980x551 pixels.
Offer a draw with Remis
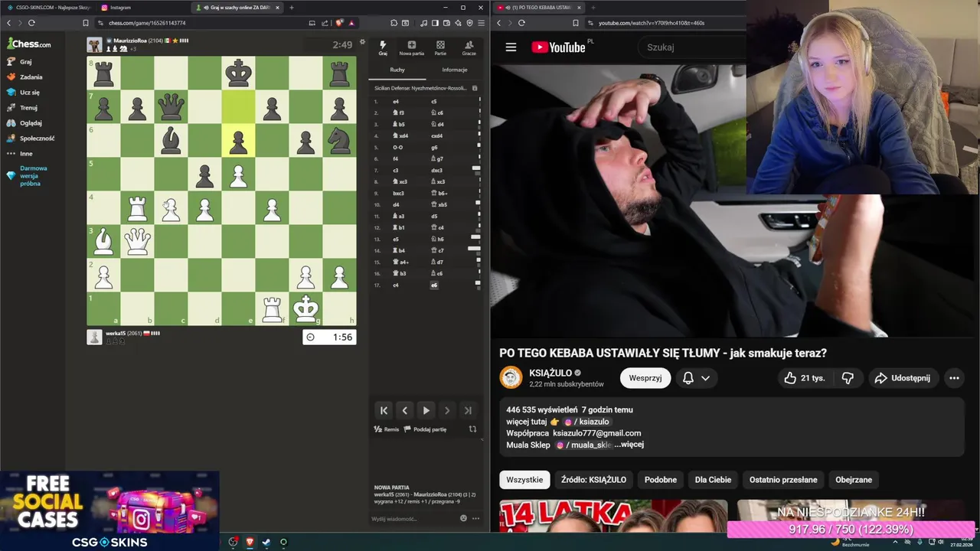point(387,429)
